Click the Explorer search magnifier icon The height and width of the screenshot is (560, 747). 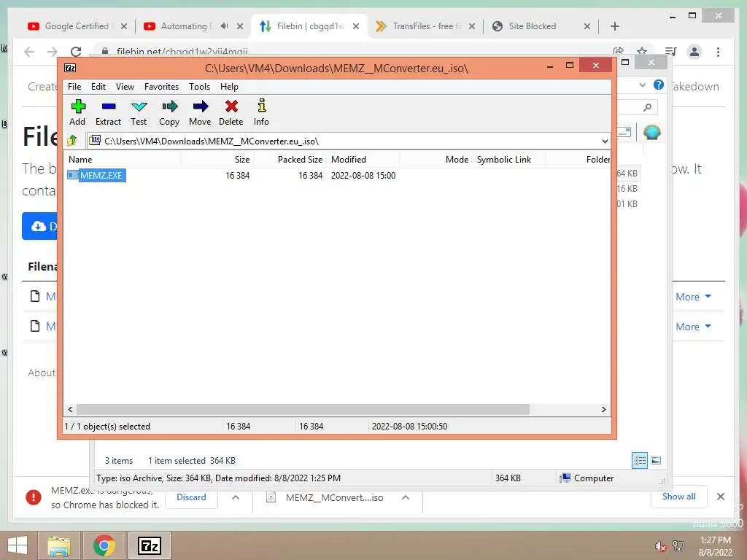[647, 108]
